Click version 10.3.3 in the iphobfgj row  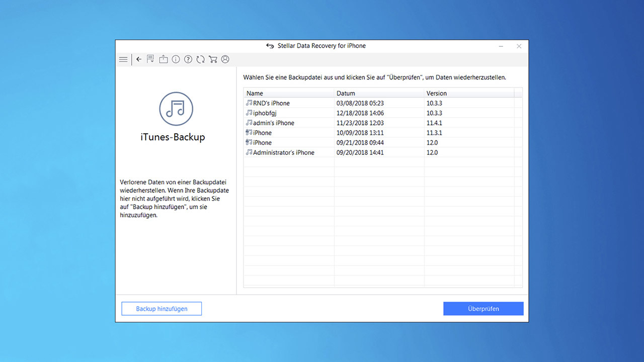434,113
